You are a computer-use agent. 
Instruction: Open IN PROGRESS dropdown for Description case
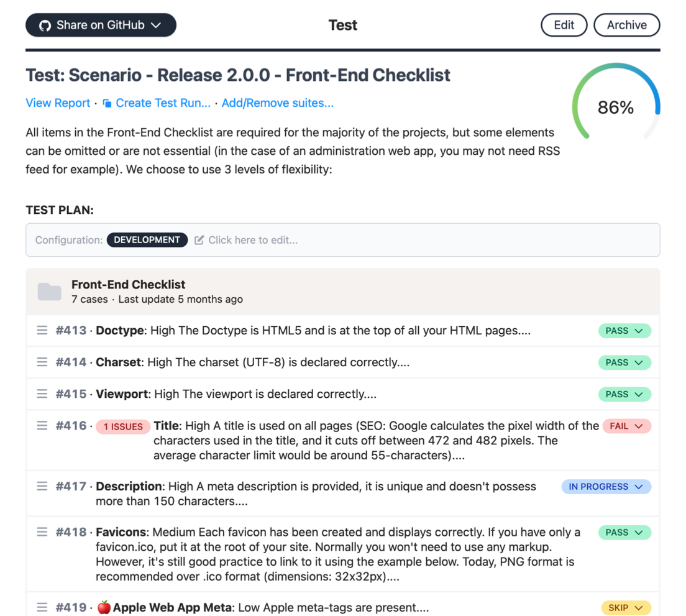tap(606, 487)
